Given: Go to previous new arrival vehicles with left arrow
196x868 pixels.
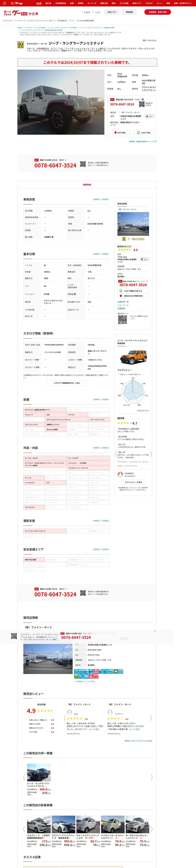Looking at the screenshot, I should click(x=24, y=829).
